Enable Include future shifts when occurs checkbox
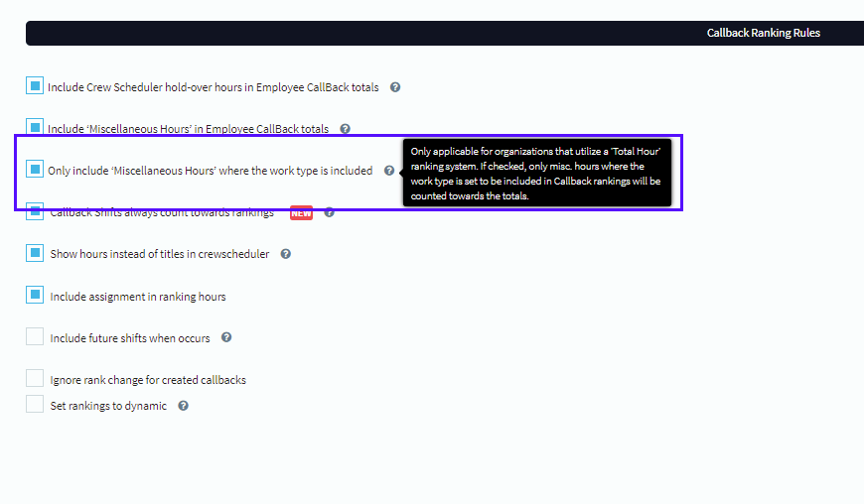This screenshot has height=504, width=864. [35, 337]
